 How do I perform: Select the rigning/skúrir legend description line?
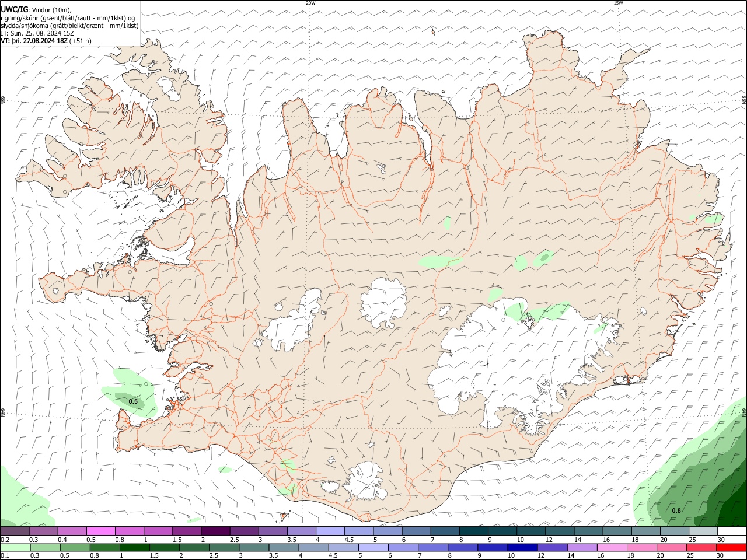point(69,18)
